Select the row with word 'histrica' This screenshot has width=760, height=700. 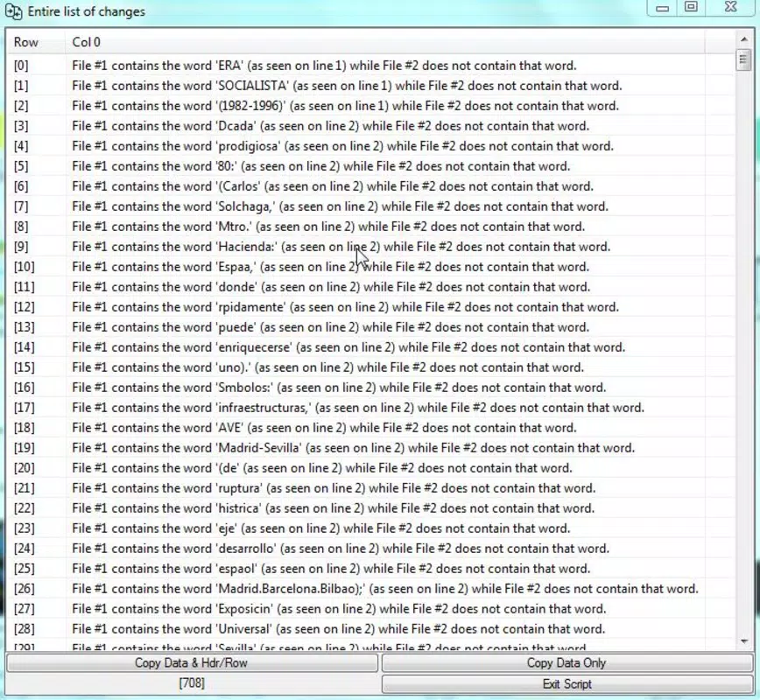(371, 508)
